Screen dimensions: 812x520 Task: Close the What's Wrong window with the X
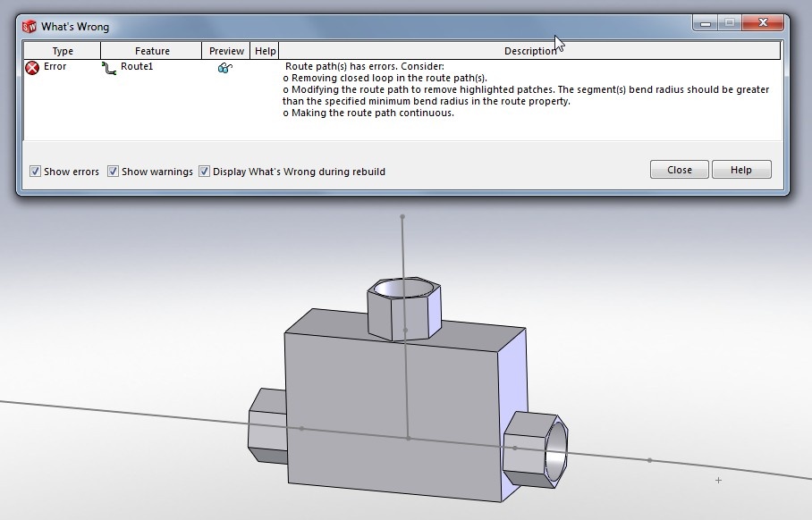coord(763,22)
